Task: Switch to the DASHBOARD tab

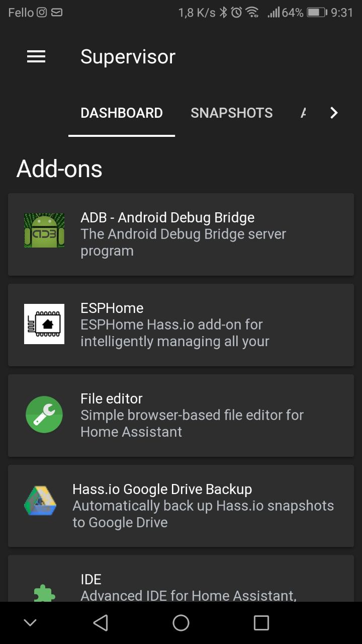Action: tap(122, 113)
